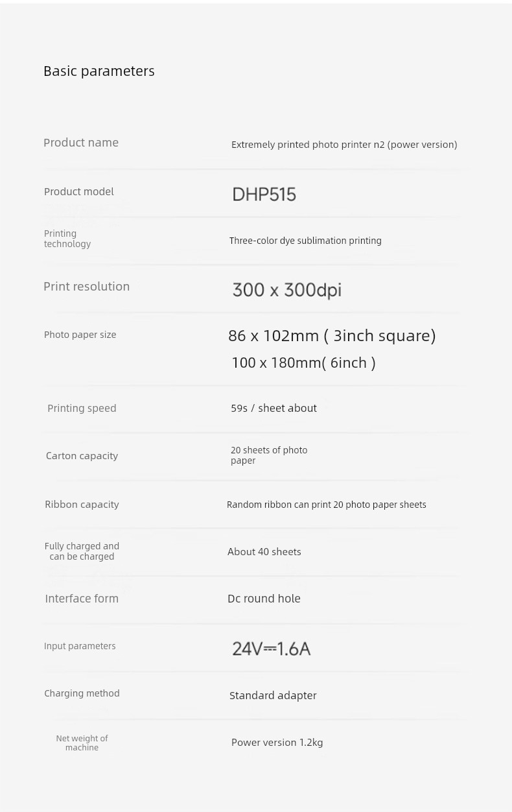Select the 100 x 180mm 6inch size
The image size is (512, 812).
point(303,363)
